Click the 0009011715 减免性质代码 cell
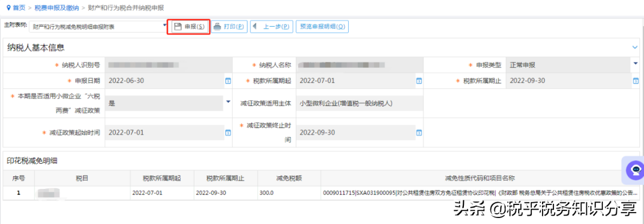 480,192
